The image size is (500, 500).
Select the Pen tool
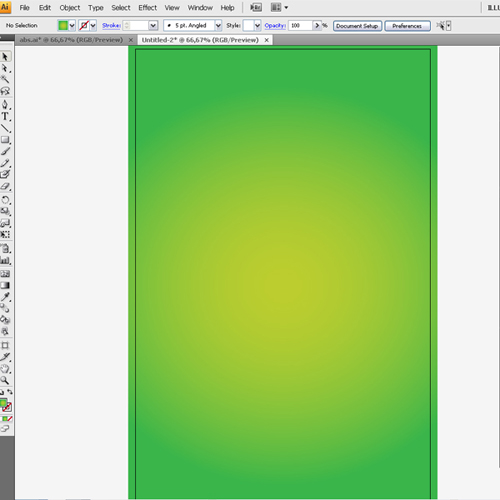(x=5, y=104)
